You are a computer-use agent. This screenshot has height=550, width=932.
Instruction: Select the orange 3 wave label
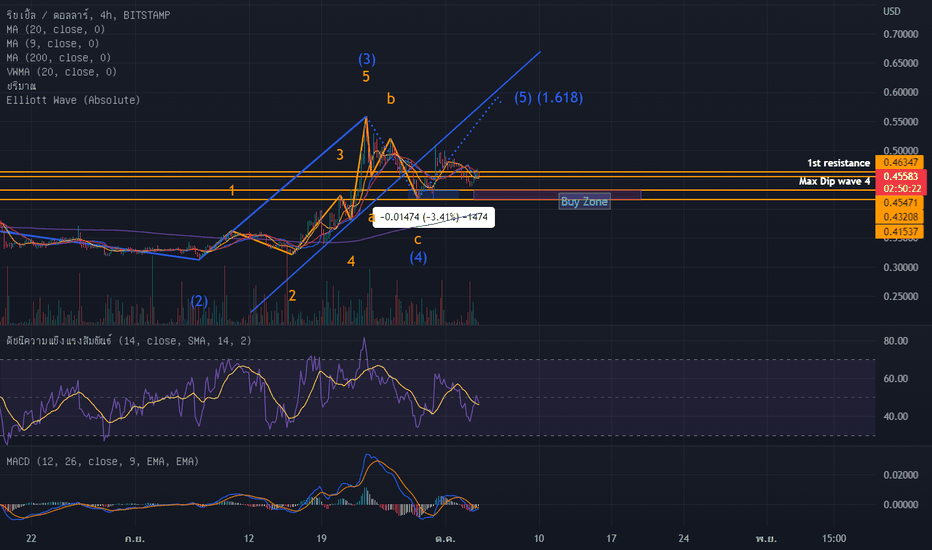340,155
